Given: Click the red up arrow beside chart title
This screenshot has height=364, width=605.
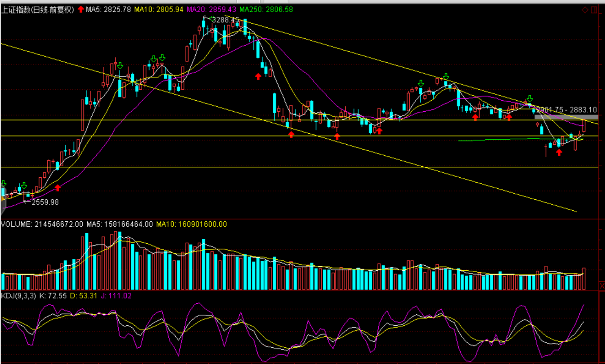Looking at the screenshot, I should (81, 9).
